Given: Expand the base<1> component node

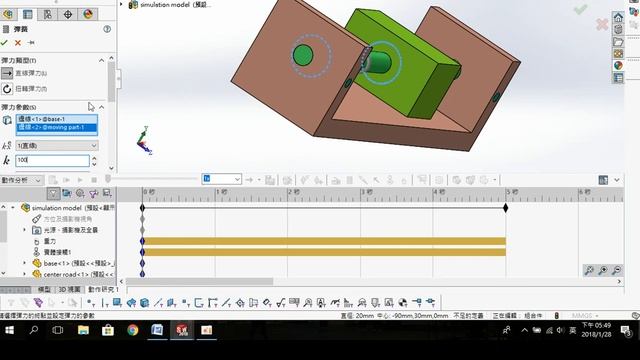Looking at the screenshot, I should (24, 263).
